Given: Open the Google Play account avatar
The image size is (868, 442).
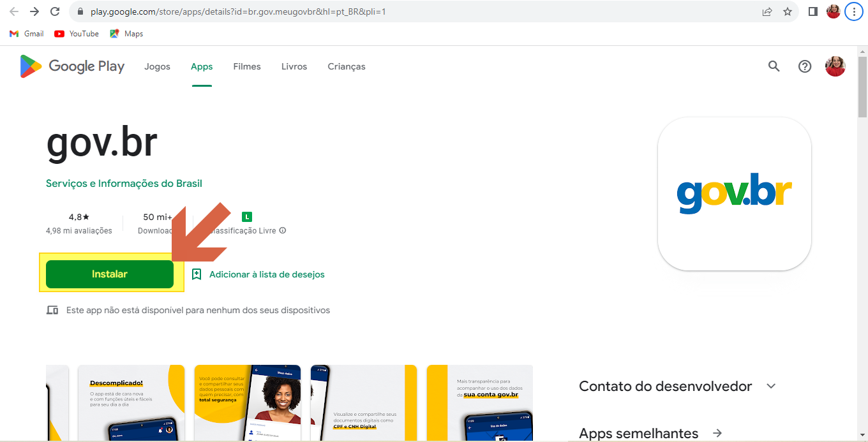Looking at the screenshot, I should coord(835,66).
